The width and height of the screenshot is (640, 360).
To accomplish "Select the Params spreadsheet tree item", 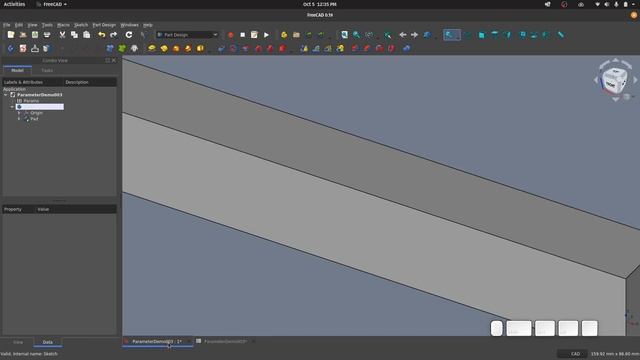I will [x=28, y=101].
